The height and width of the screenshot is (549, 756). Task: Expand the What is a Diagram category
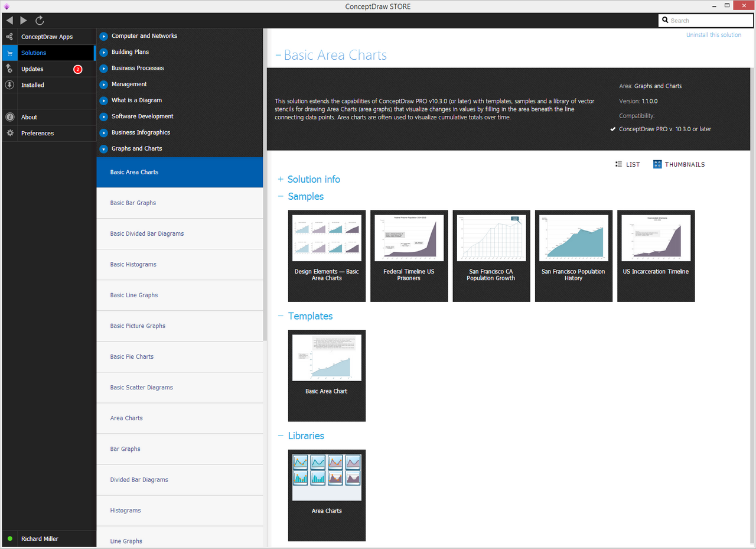pos(104,100)
